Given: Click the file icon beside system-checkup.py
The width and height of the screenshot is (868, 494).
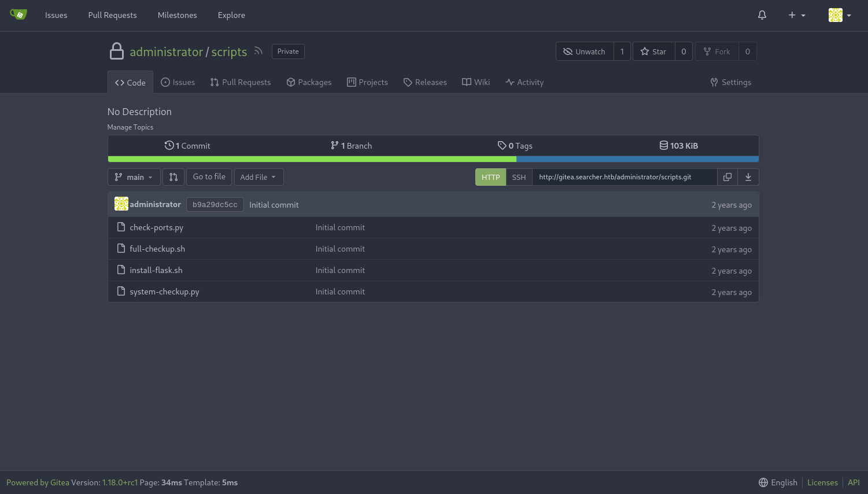Looking at the screenshot, I should point(121,291).
